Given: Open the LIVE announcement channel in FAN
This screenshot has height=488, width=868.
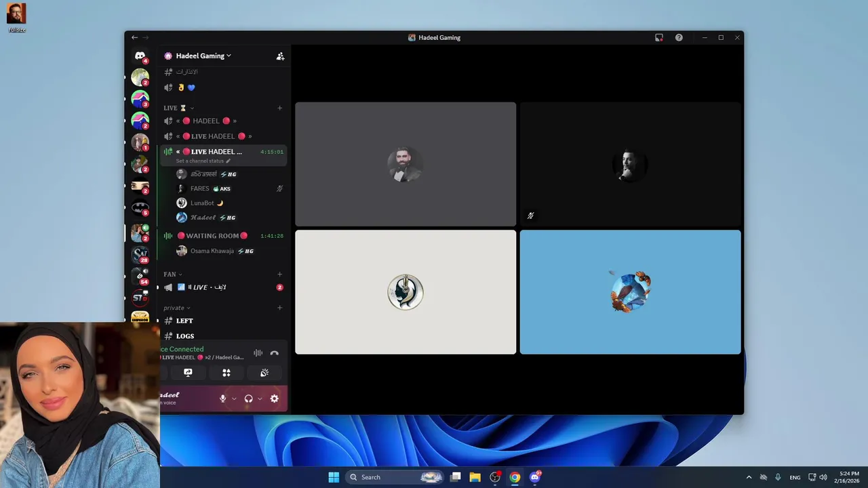Looking at the screenshot, I should pyautogui.click(x=222, y=287).
